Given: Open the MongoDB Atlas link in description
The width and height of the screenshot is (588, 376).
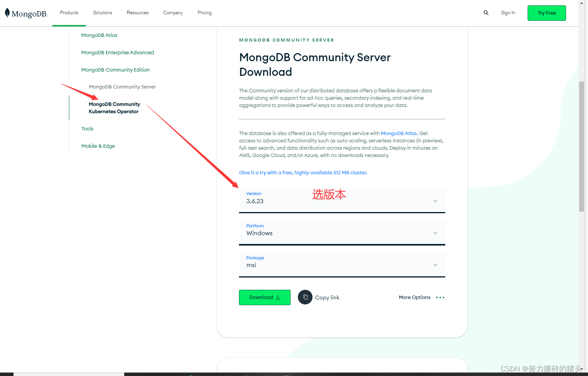Looking at the screenshot, I should coord(398,133).
